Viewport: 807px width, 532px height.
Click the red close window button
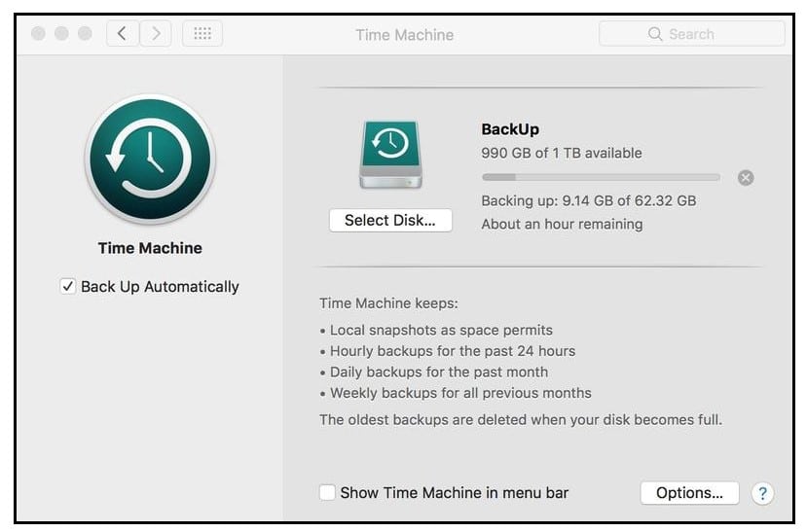point(38,34)
